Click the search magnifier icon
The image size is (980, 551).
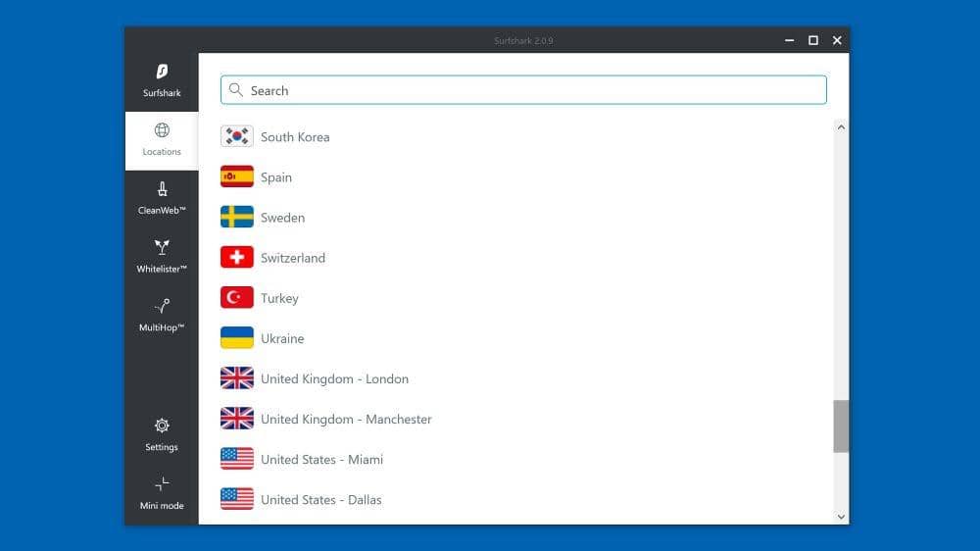[235, 90]
